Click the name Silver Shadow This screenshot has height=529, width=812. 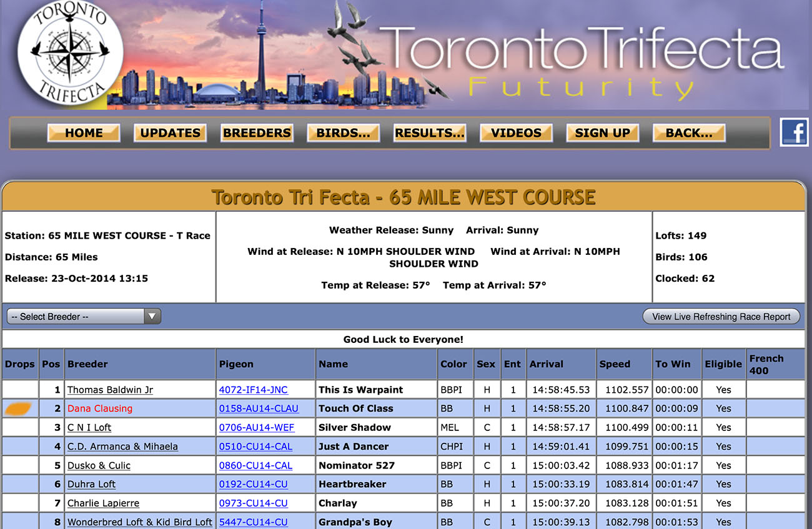pos(354,428)
